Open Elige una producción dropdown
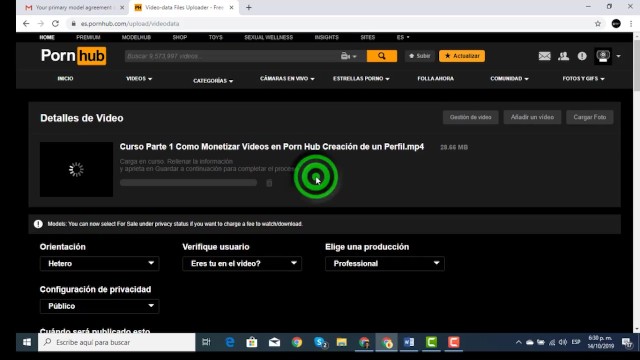 [x=384, y=264]
